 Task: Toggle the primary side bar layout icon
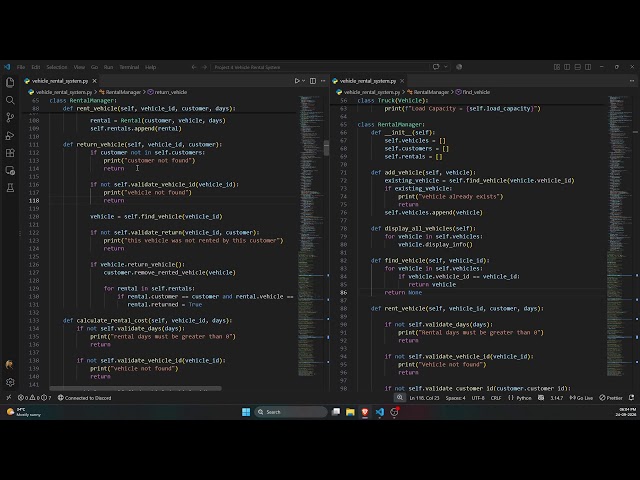(x=567, y=67)
